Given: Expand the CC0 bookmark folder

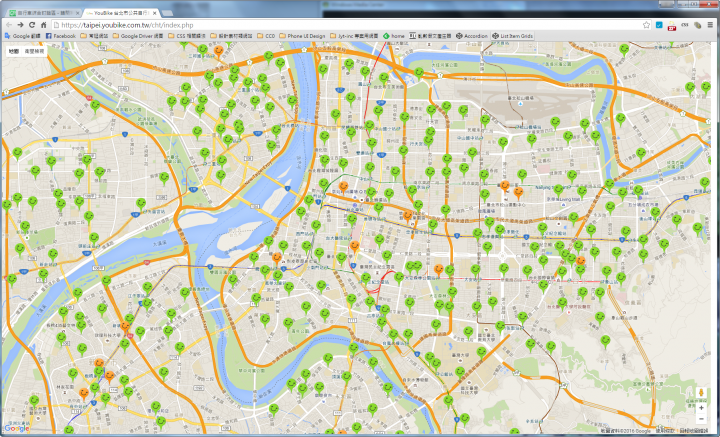Looking at the screenshot, I should [266, 36].
